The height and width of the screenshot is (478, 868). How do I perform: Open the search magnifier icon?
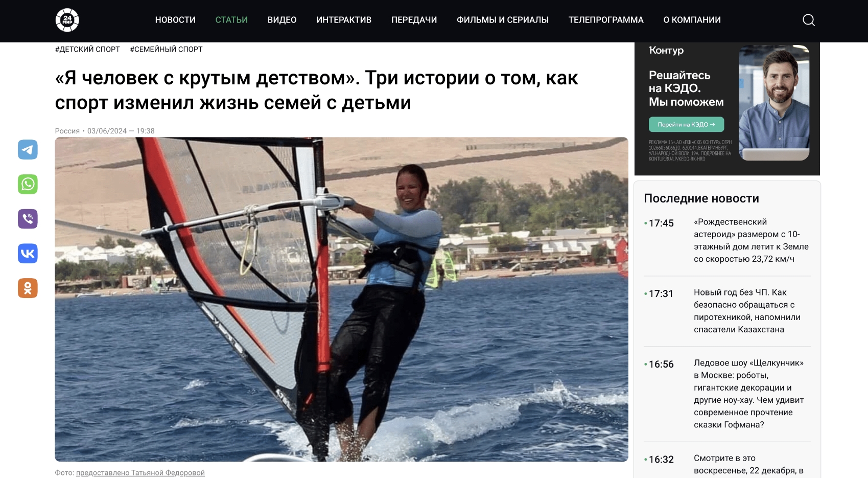pyautogui.click(x=809, y=20)
